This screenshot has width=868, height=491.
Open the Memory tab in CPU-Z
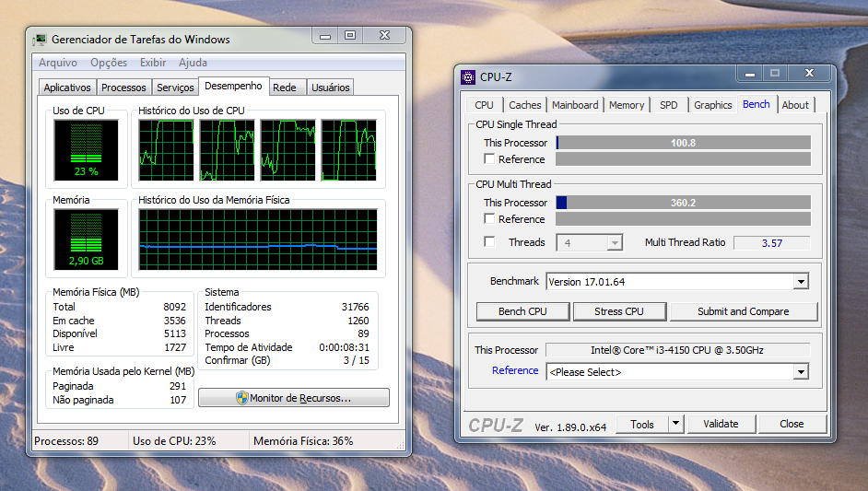point(627,105)
